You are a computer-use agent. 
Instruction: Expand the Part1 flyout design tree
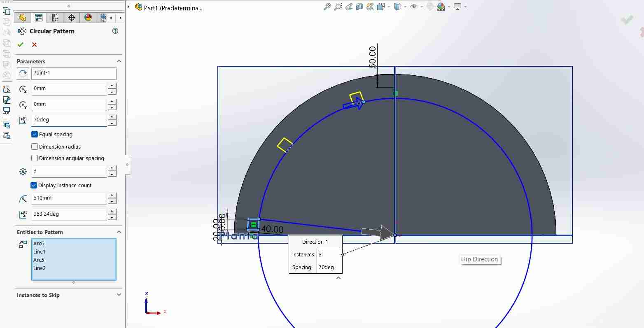coord(129,7)
